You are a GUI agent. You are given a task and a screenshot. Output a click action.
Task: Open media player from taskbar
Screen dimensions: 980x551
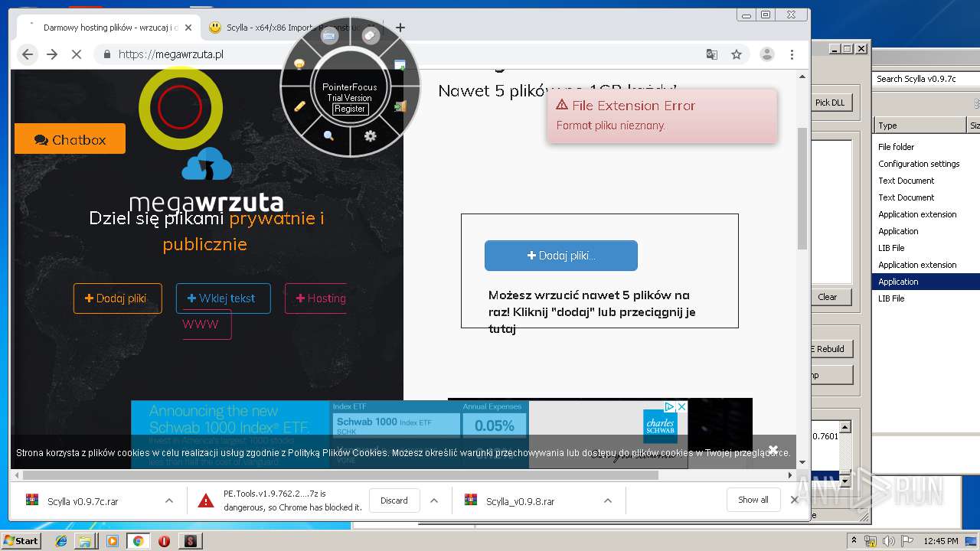coord(113,541)
